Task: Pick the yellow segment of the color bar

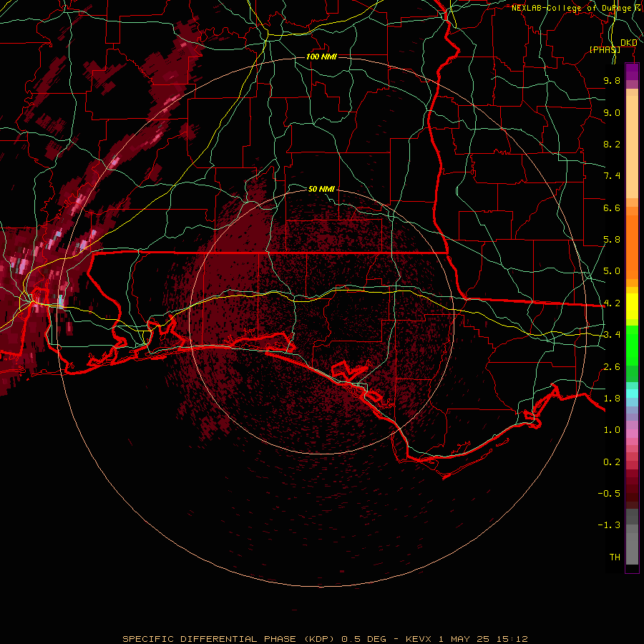Action: (632, 306)
